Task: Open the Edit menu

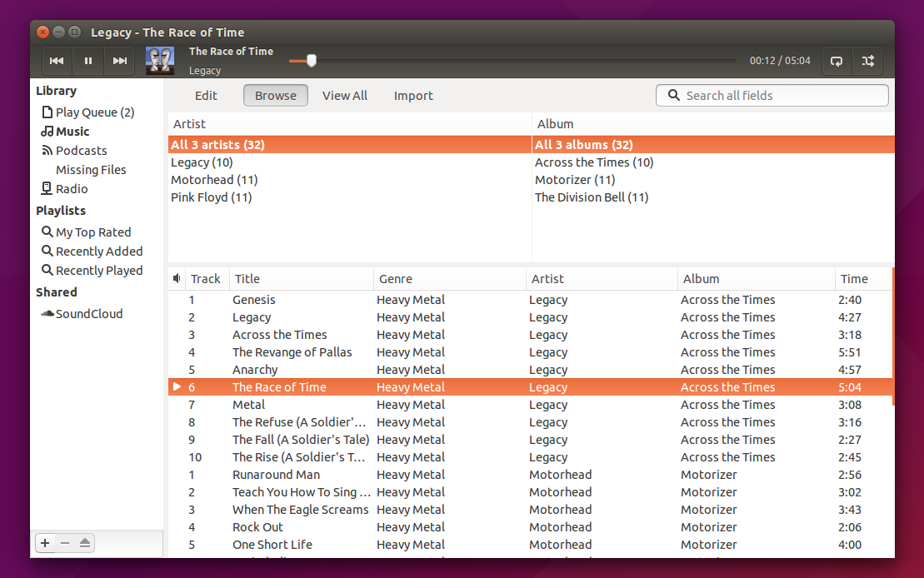Action: point(206,95)
